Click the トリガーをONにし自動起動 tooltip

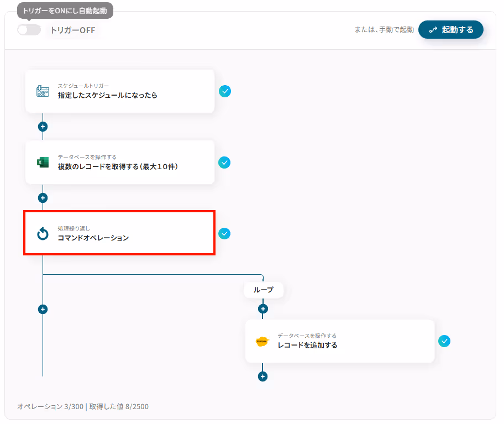pyautogui.click(x=65, y=11)
